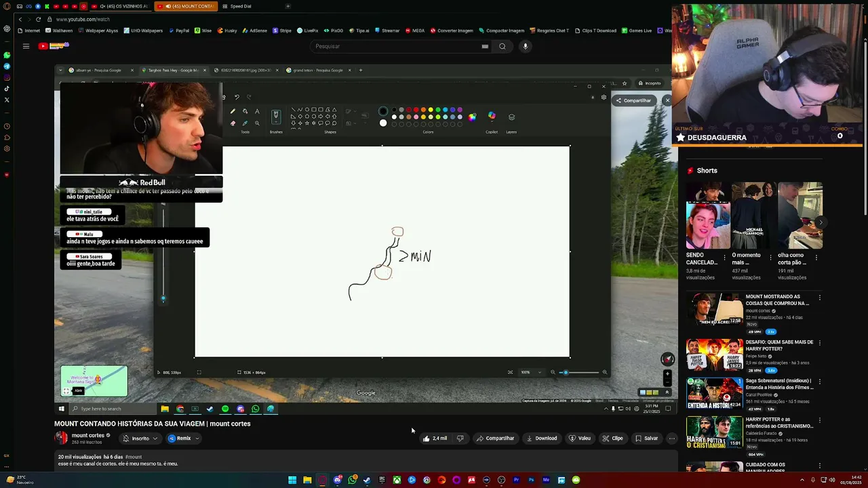Open options for 'HARRY POTTER e as referências' video
868x488 pixels.
tap(820, 420)
